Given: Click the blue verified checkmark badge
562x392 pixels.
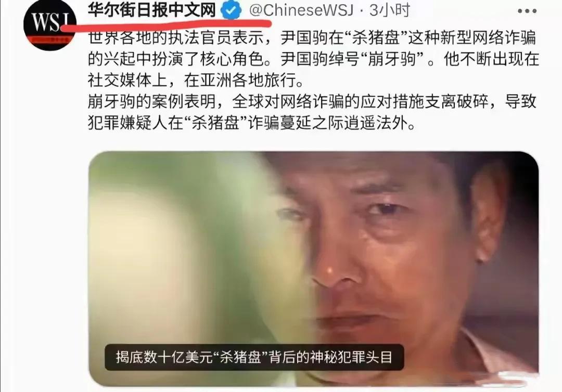Looking at the screenshot, I should point(231,10).
